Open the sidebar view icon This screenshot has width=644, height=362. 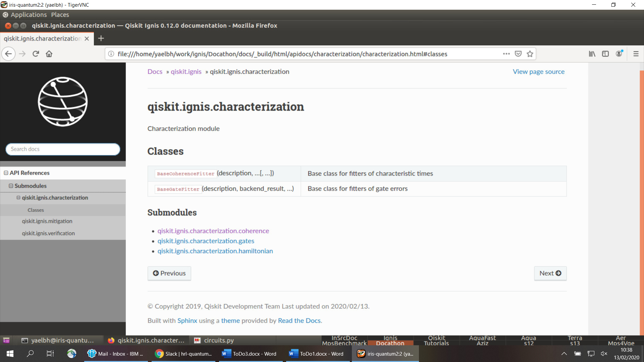click(605, 54)
